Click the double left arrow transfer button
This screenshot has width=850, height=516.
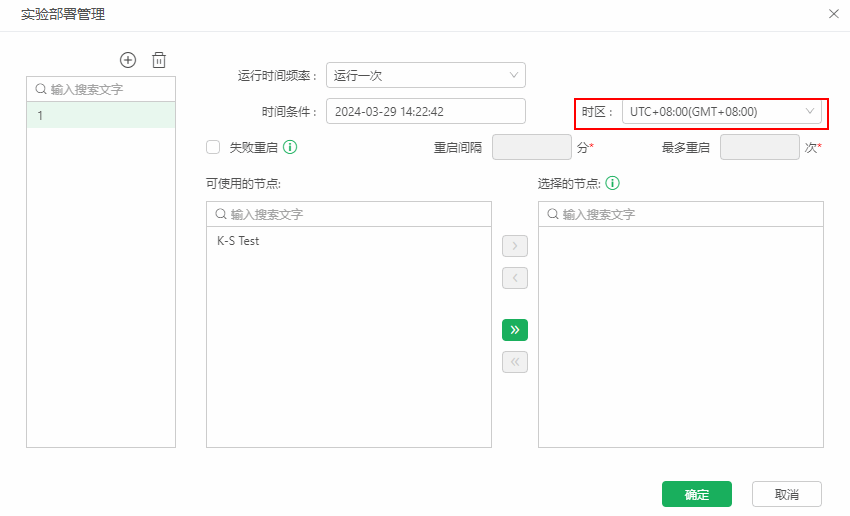(514, 362)
